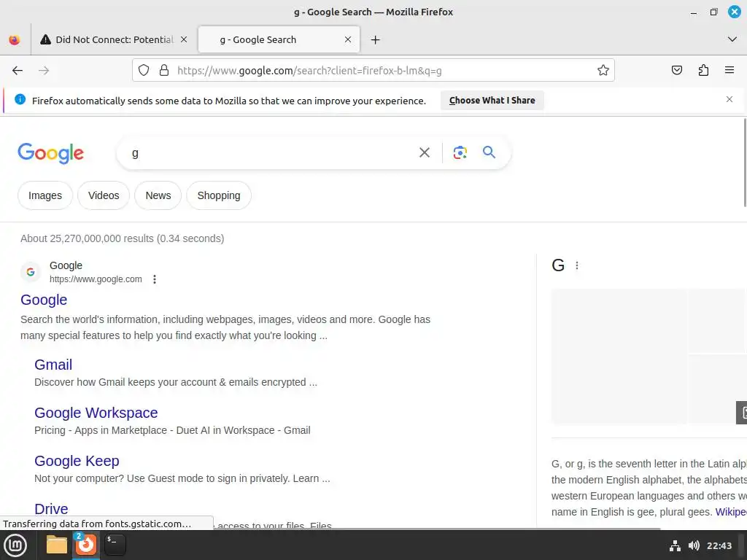Close the 'g - Google Search' tab
747x560 pixels.
(348, 39)
